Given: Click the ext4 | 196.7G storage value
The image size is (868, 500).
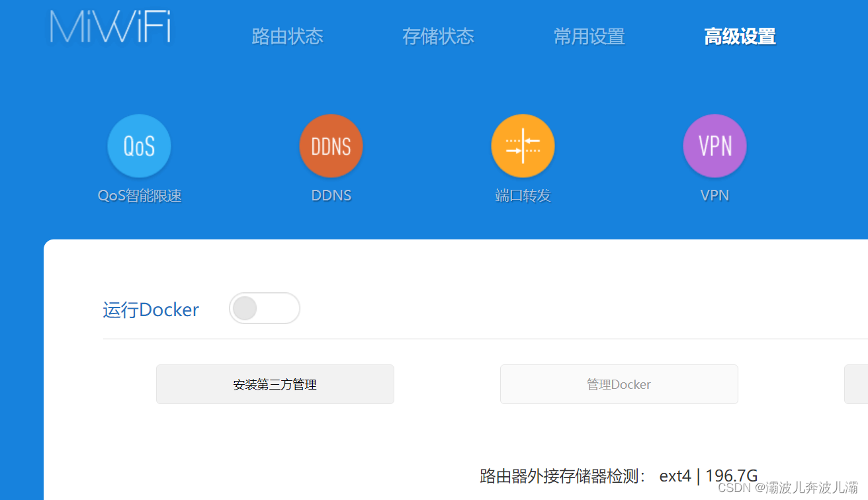Looking at the screenshot, I should [x=709, y=476].
